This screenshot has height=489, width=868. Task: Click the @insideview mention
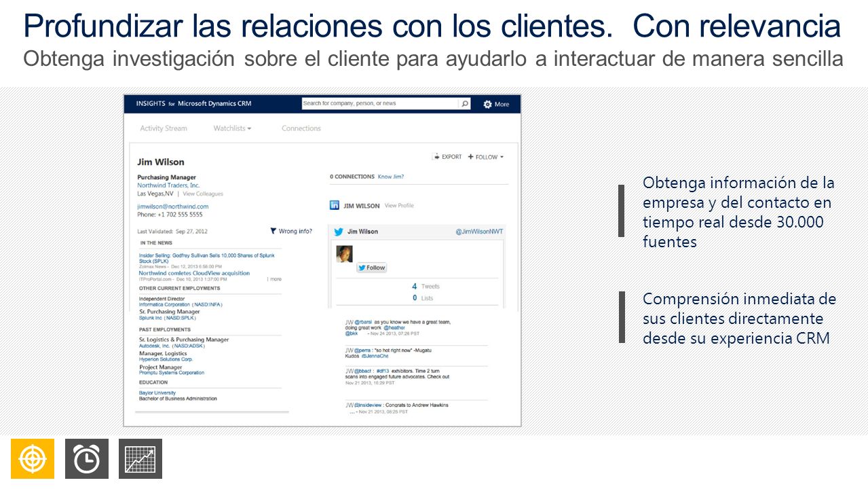point(368,405)
